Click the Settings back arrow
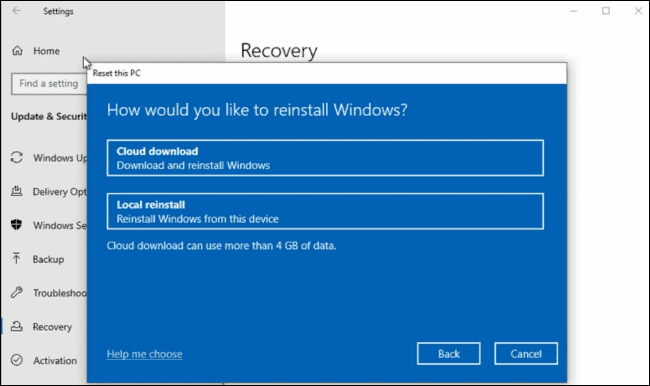 tap(17, 11)
